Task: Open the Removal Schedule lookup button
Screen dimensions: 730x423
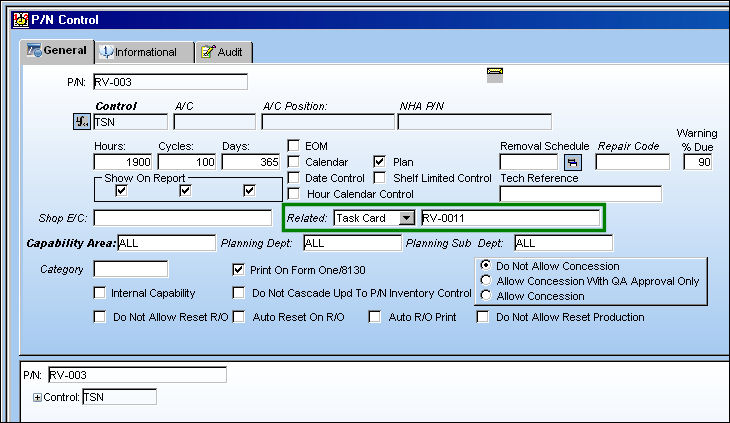Action: tap(573, 162)
